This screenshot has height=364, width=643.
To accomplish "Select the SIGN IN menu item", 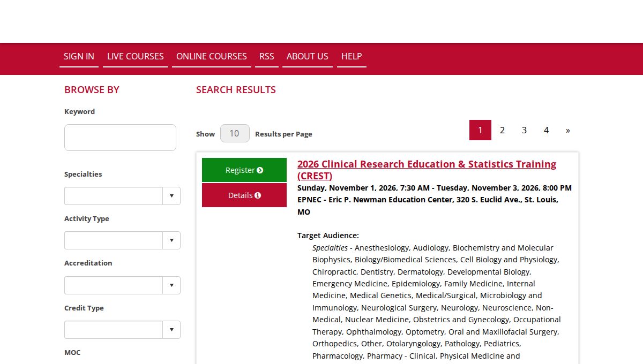I will pos(79,56).
